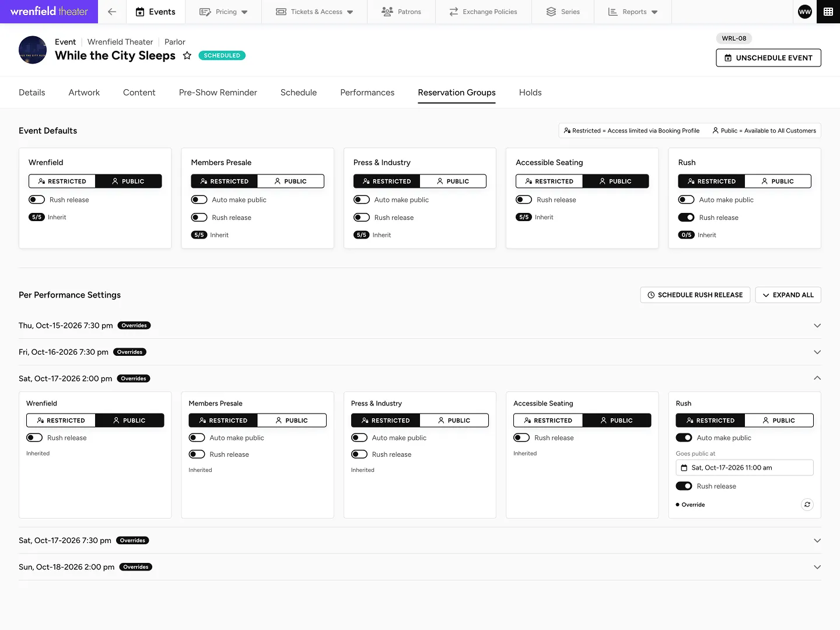Viewport: 840px width, 630px height.
Task: Open the apps grid icon
Action: point(828,12)
